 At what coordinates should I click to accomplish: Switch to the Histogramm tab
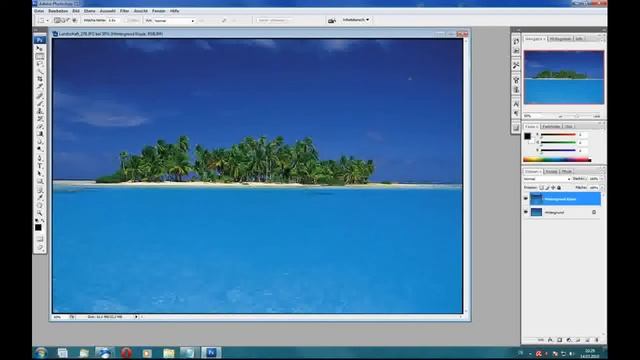(x=560, y=39)
